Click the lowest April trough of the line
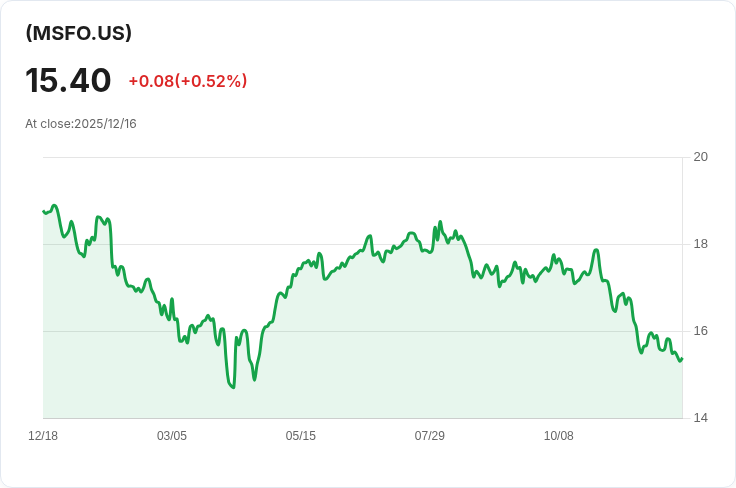 pos(233,388)
